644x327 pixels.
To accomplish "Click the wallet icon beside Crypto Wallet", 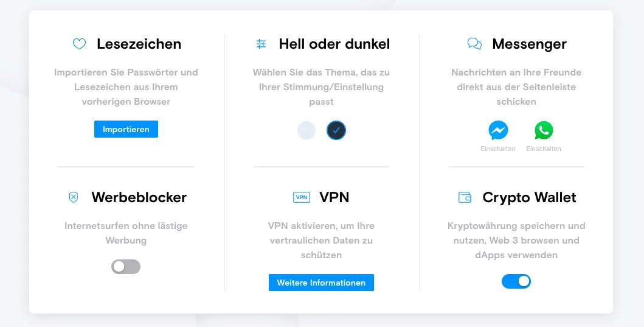I will pos(465,197).
